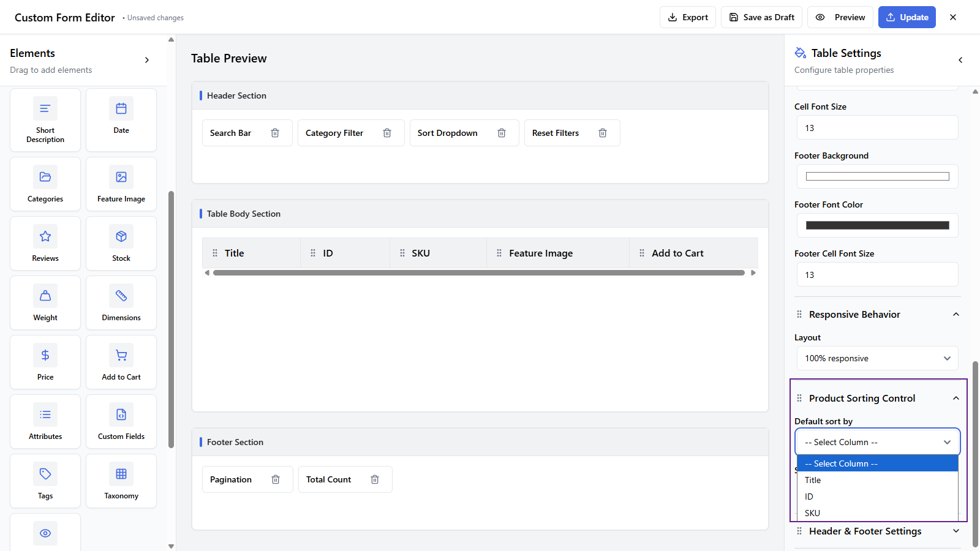Click the trash icon for Sort Dropdown
This screenshot has height=551, width=980.
[502, 133]
